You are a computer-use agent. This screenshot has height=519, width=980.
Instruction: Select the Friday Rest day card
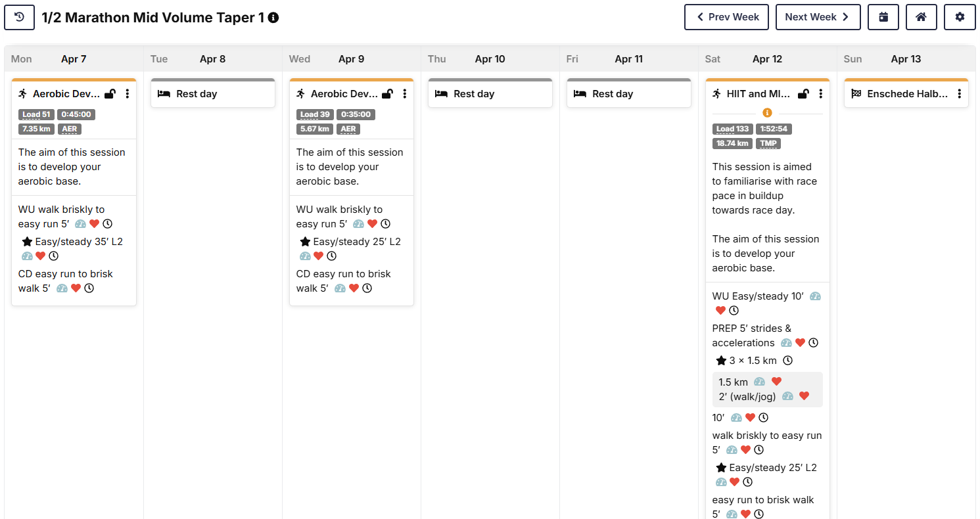(x=629, y=93)
